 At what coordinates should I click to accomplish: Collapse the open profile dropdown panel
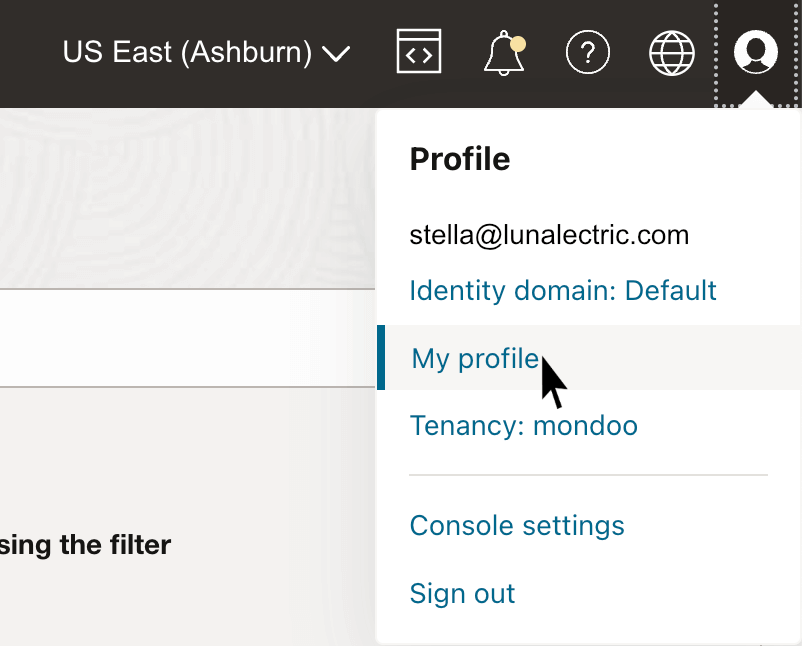(x=756, y=52)
